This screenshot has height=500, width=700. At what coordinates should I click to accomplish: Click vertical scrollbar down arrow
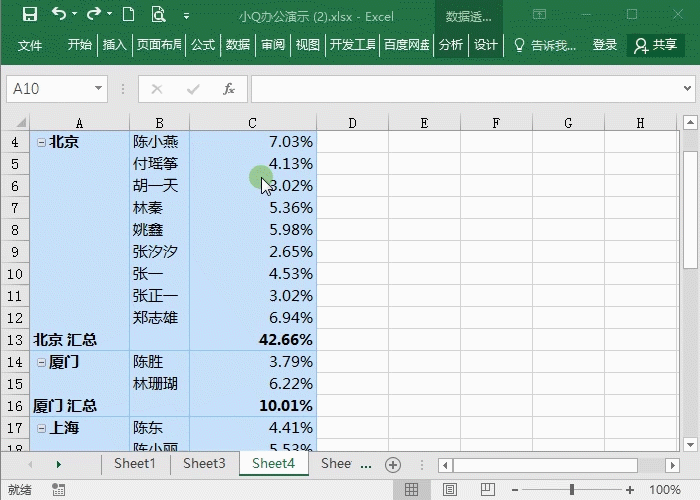click(x=690, y=444)
